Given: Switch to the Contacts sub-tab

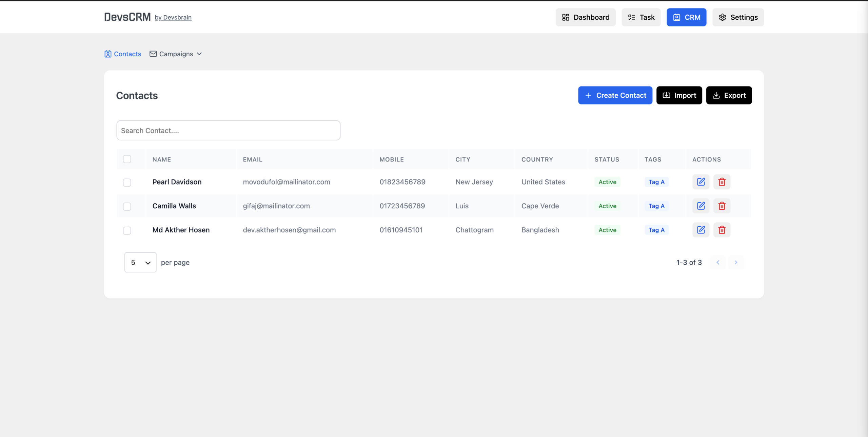Looking at the screenshot, I should point(123,54).
